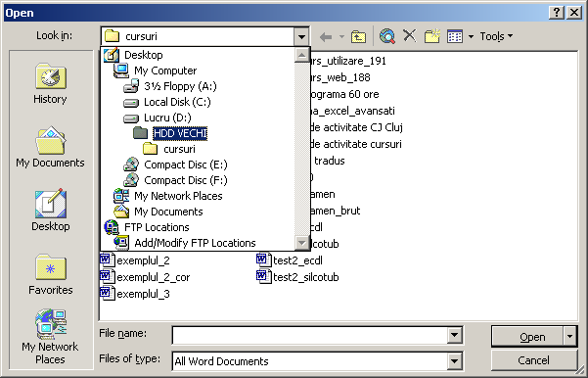
Task: Close the Open dialog
Action: 574,13
